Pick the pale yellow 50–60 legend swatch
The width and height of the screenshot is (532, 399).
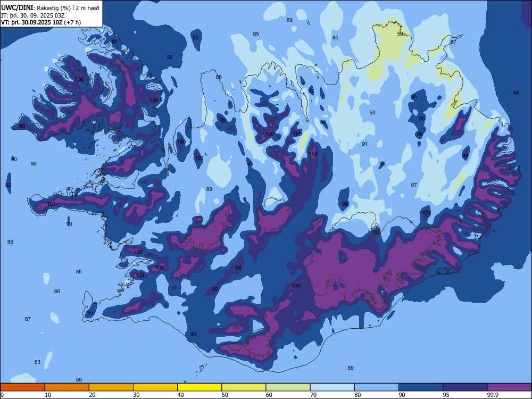244,387
